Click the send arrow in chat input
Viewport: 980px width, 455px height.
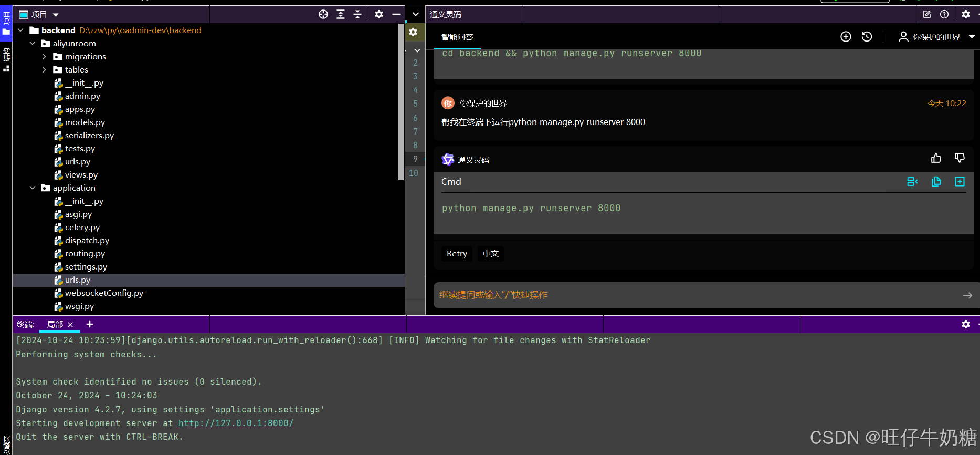pos(967,296)
